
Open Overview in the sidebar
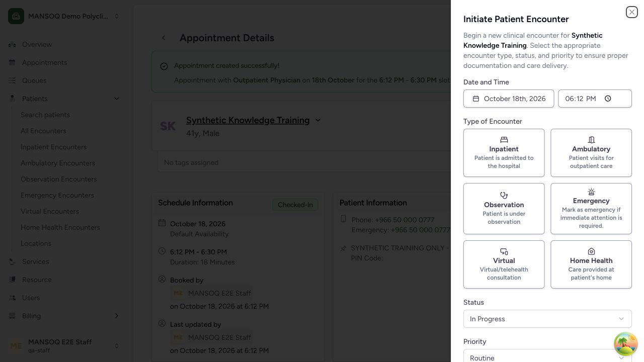(x=66, y=44)
